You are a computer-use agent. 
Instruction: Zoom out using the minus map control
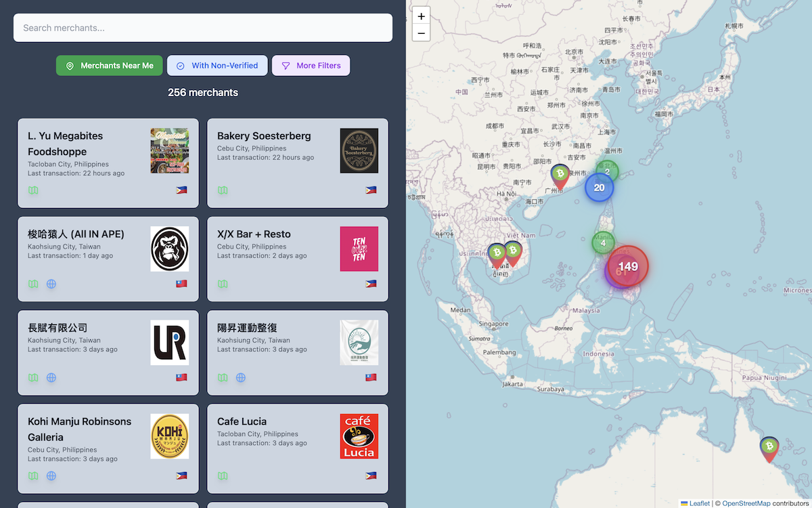[421, 33]
